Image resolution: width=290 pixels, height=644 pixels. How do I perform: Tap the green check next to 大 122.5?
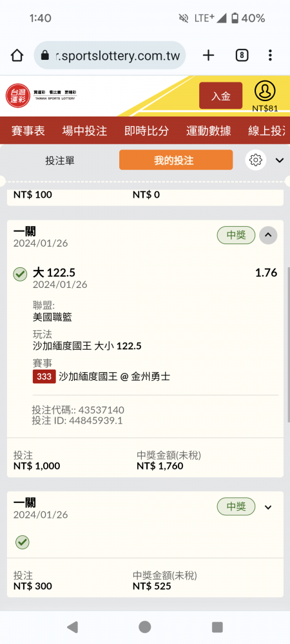[20, 274]
